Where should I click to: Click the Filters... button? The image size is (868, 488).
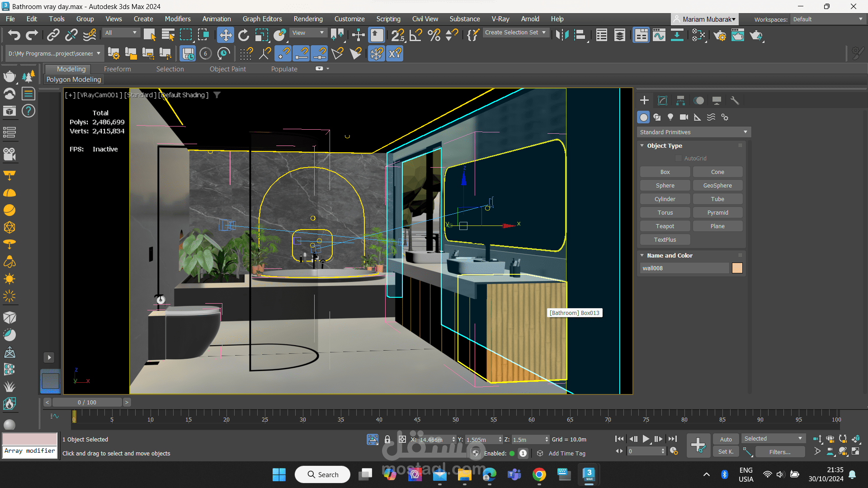780,452
